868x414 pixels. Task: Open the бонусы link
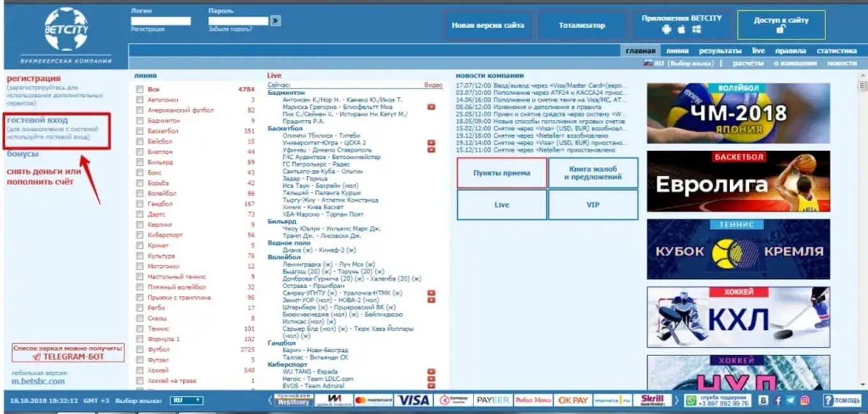[x=22, y=154]
